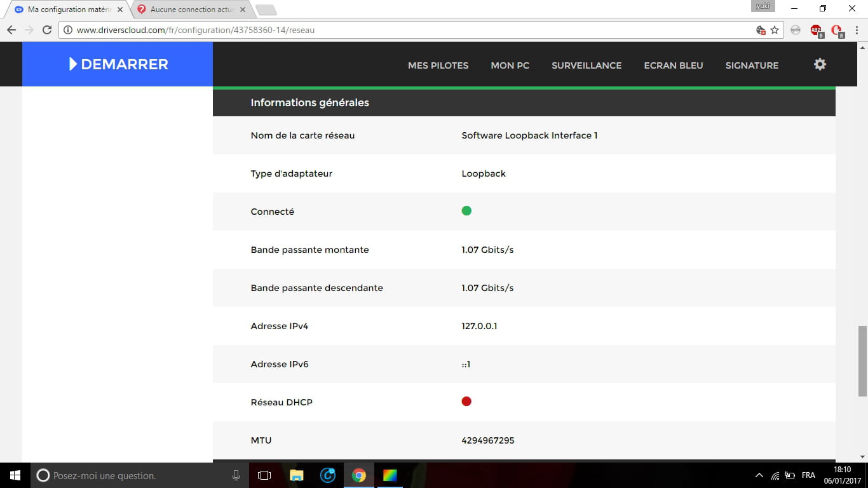
Task: Bookmark this page with the star icon
Action: coord(775,30)
